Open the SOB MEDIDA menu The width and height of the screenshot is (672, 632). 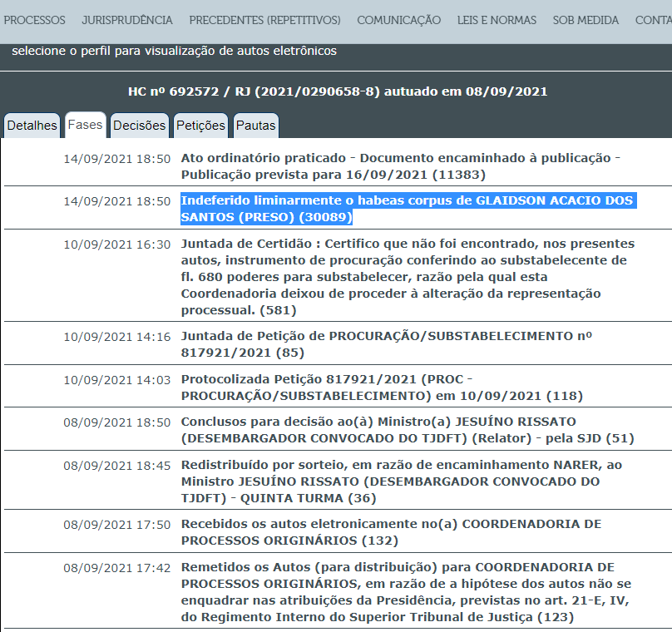(x=586, y=20)
